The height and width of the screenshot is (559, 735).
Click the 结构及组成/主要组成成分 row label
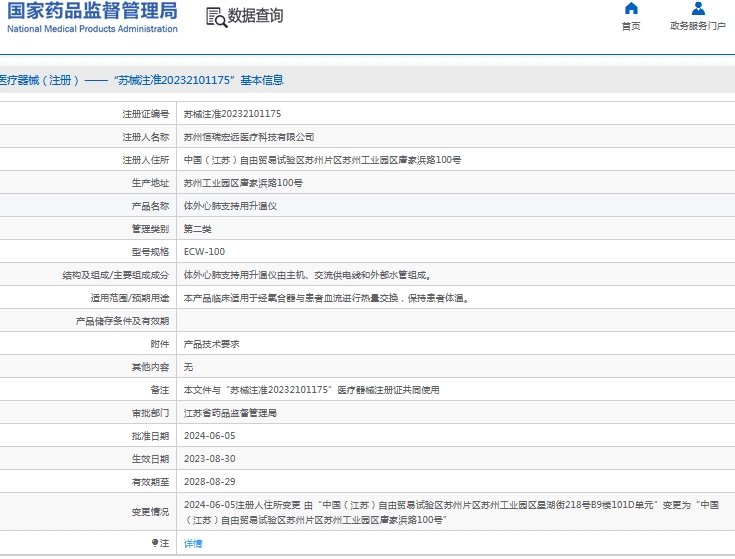click(115, 275)
